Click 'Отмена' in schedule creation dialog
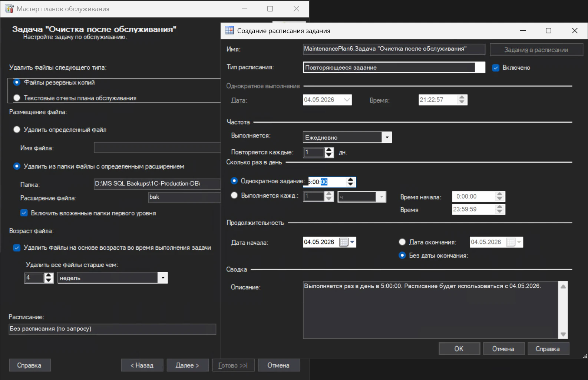The height and width of the screenshot is (380, 588). click(503, 349)
